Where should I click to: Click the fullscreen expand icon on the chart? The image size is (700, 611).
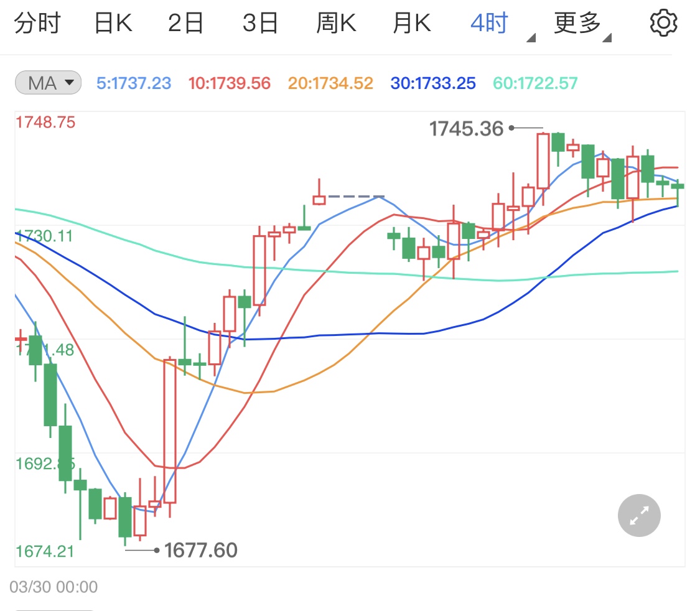coord(638,515)
